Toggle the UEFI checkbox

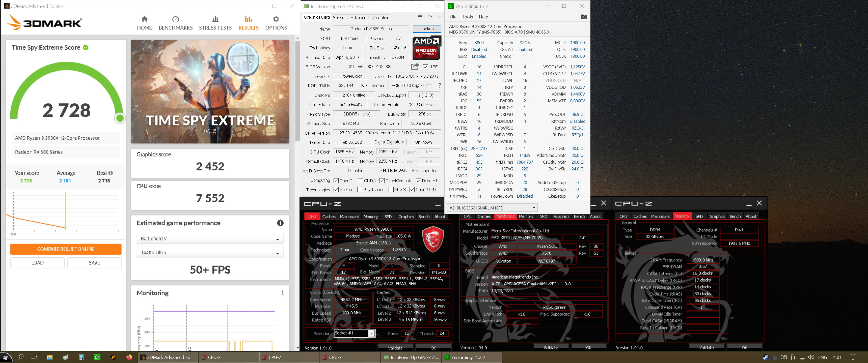point(426,67)
